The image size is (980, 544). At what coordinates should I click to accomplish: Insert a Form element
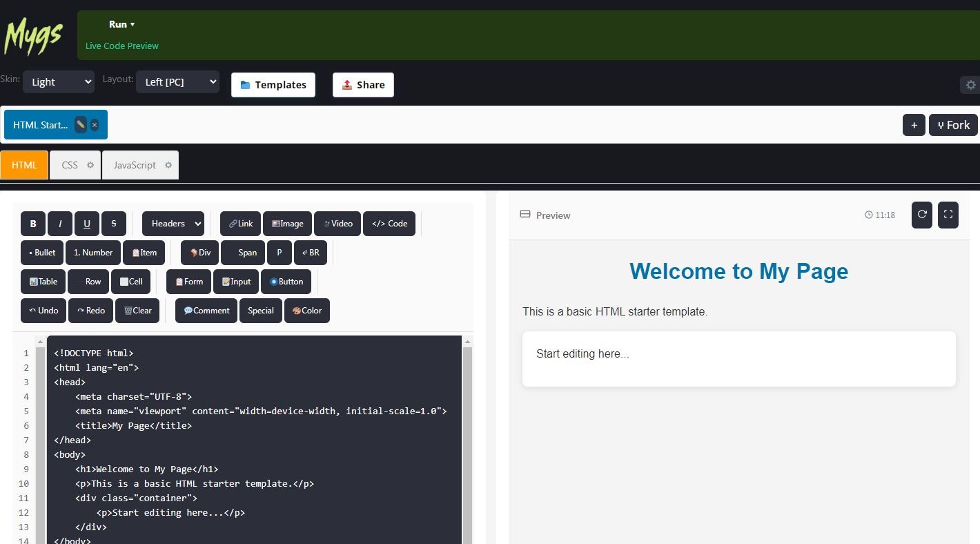point(188,282)
